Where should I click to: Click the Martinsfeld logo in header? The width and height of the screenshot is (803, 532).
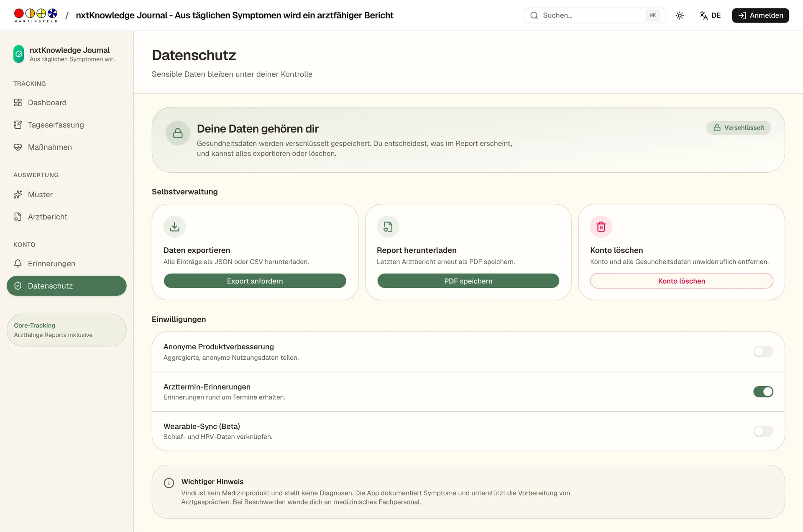coord(36,15)
